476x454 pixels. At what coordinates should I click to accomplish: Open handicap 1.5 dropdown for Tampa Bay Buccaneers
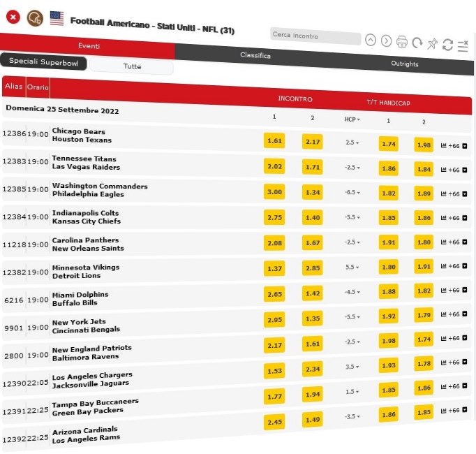352,392
